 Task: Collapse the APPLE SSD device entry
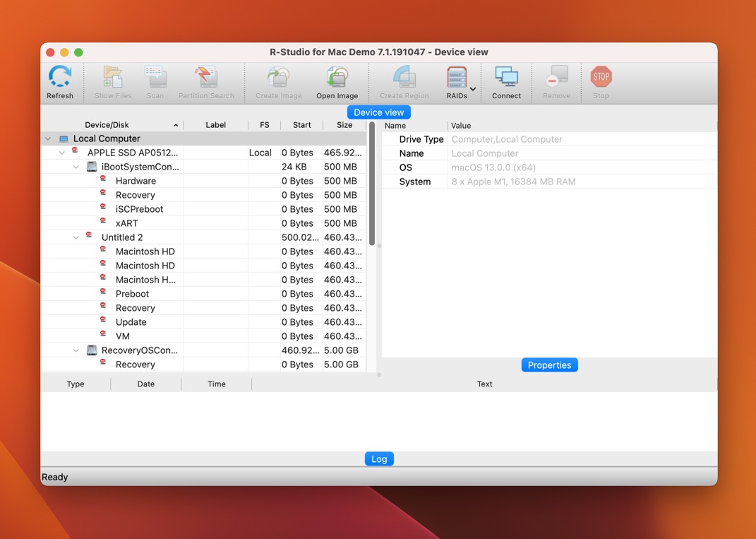point(61,153)
